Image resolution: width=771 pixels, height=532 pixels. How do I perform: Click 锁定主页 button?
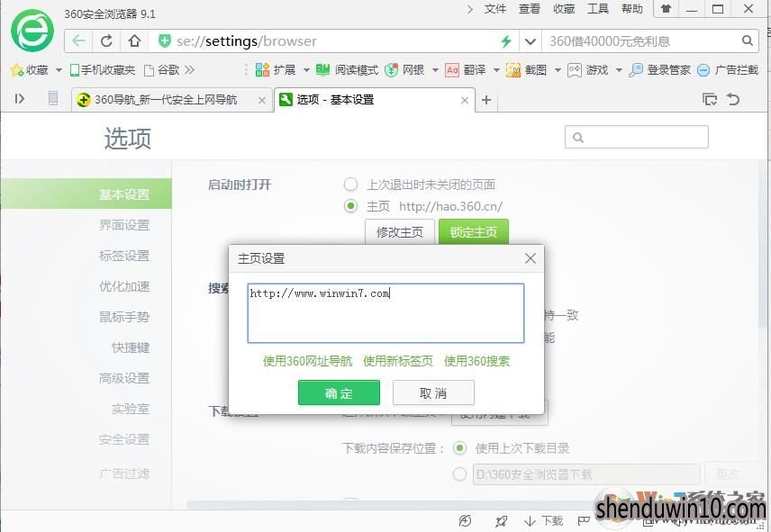tap(474, 232)
